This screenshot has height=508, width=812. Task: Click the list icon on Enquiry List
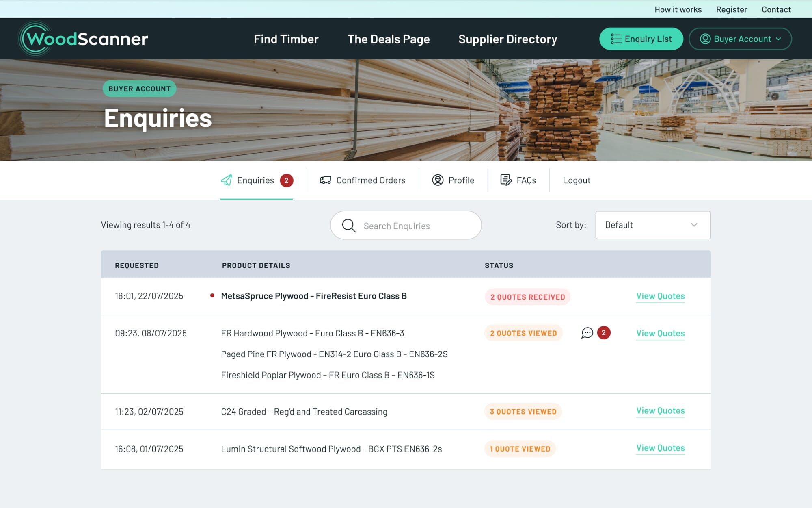coord(616,39)
